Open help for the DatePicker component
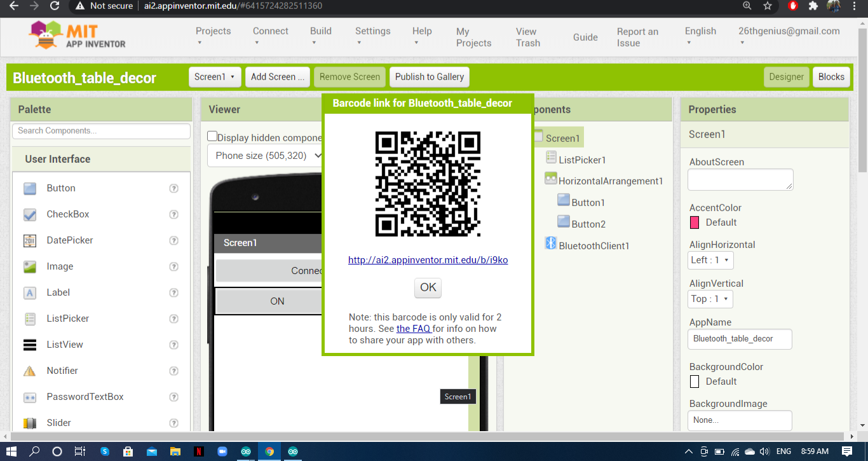Screen dimensions: 868x461 pyautogui.click(x=173, y=240)
